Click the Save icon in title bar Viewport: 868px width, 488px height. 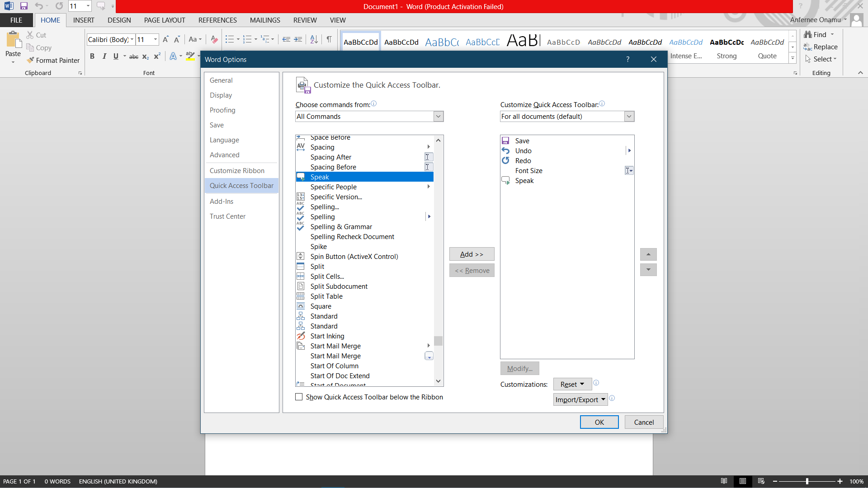point(24,6)
